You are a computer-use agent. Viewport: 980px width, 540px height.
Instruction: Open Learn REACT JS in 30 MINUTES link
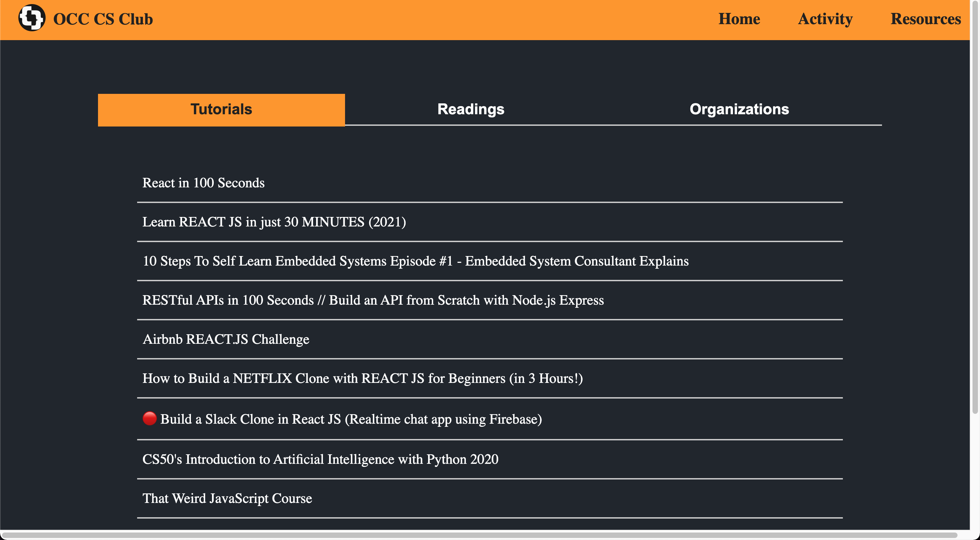(274, 222)
